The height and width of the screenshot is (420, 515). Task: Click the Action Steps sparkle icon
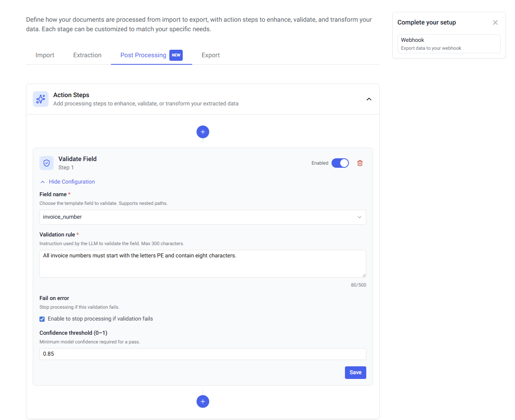coord(41,99)
